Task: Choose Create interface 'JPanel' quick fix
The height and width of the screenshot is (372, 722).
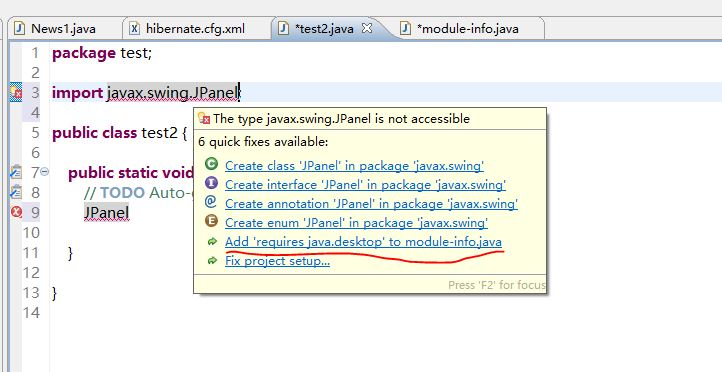Action: (x=365, y=185)
